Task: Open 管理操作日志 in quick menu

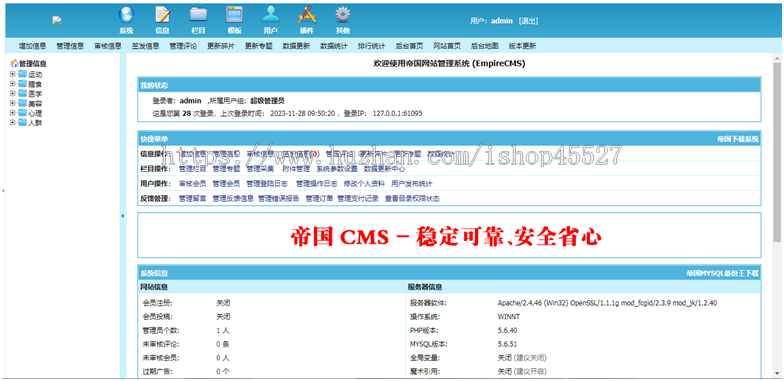Action: 316,184
